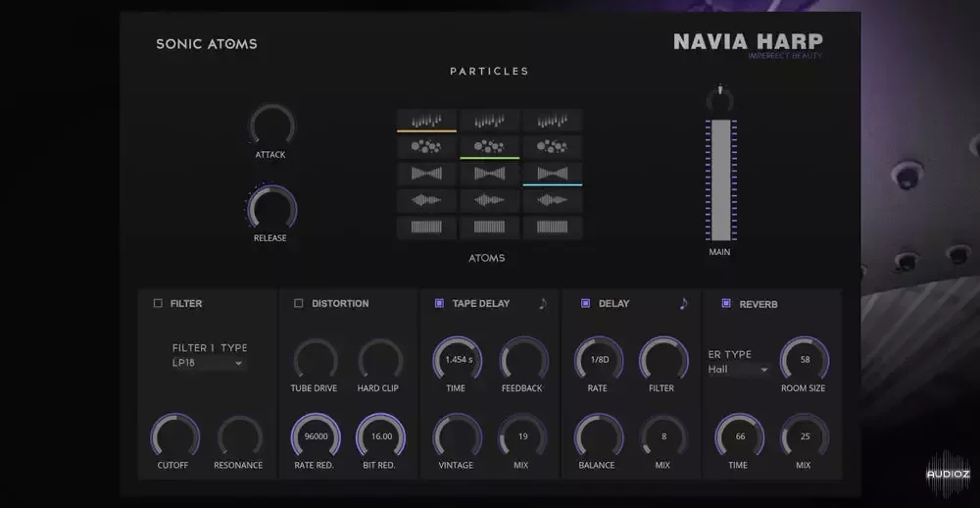Select first-column diamond waveform atom
This screenshot has width=980, height=508.
pyautogui.click(x=426, y=200)
